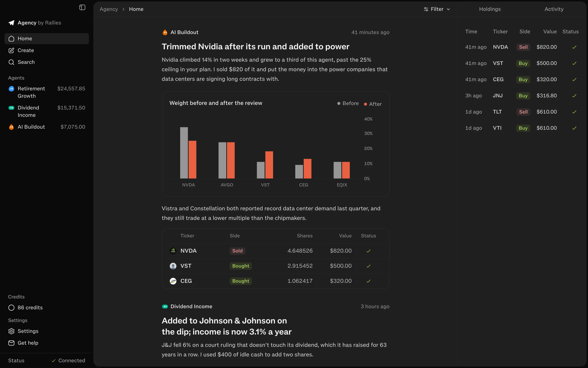588x368 pixels.
Task: Open the Dividend Income agent in sidebar
Action: [47, 112]
